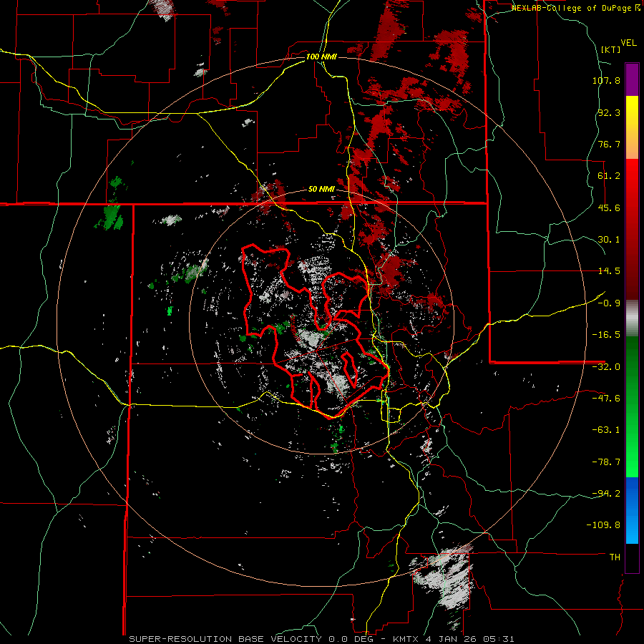Click the gray near-zero segment of the color bar

pyautogui.click(x=632, y=318)
